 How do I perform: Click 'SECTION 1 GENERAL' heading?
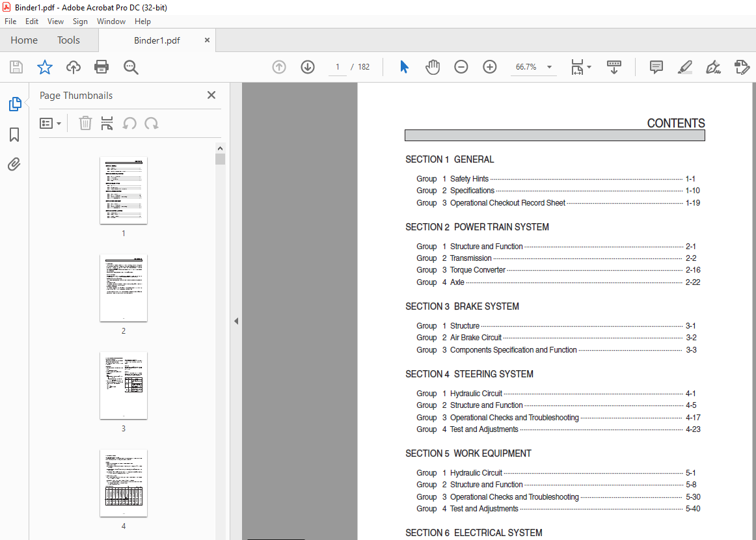(450, 159)
